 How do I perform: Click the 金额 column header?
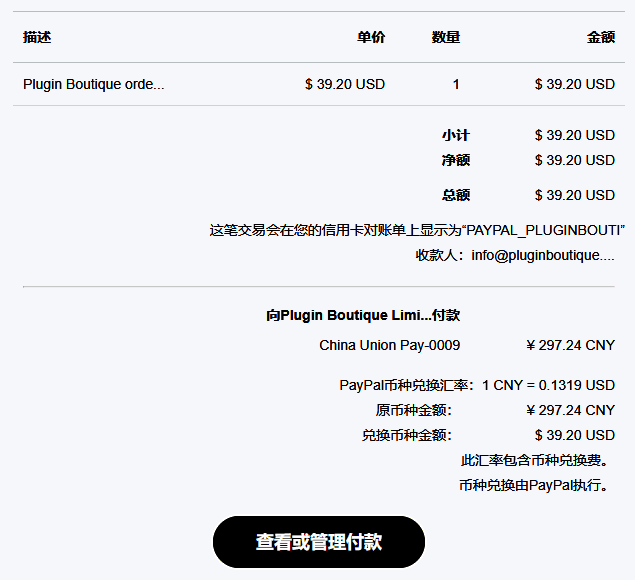(x=601, y=37)
